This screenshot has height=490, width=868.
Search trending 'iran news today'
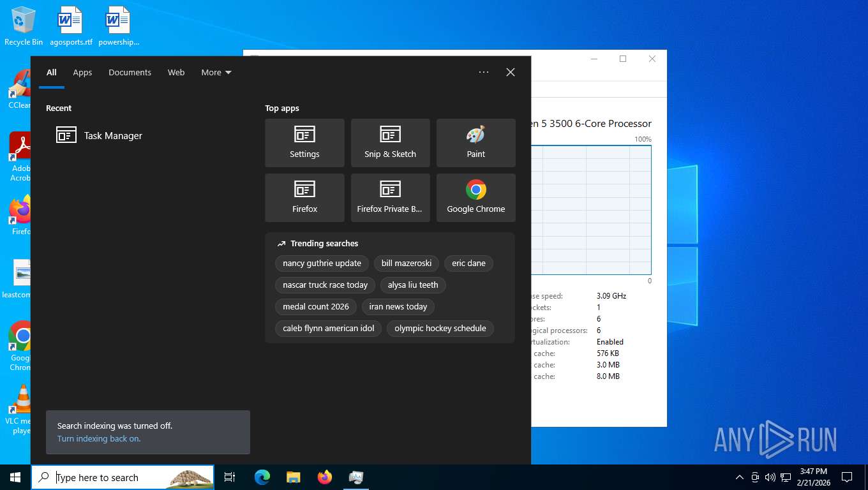398,306
